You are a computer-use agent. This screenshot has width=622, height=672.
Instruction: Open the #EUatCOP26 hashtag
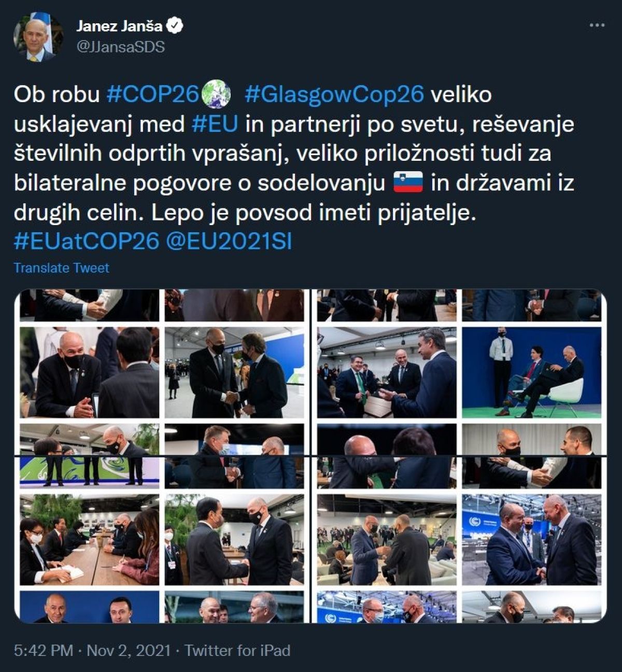point(87,242)
